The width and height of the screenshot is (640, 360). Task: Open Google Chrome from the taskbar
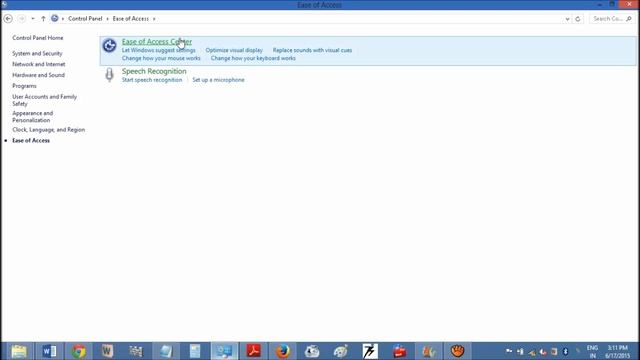(79, 351)
